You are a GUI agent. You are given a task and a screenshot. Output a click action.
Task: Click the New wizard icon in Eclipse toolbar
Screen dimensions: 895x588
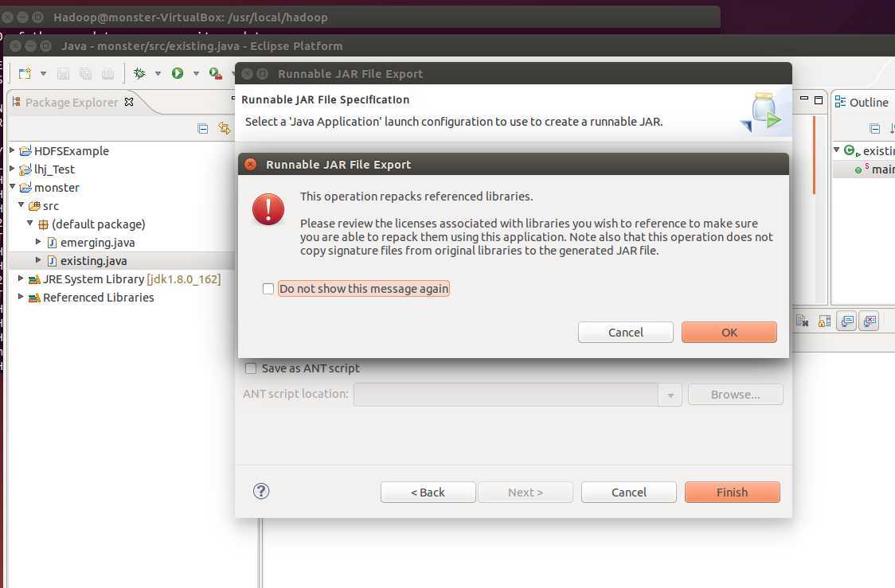tap(25, 73)
